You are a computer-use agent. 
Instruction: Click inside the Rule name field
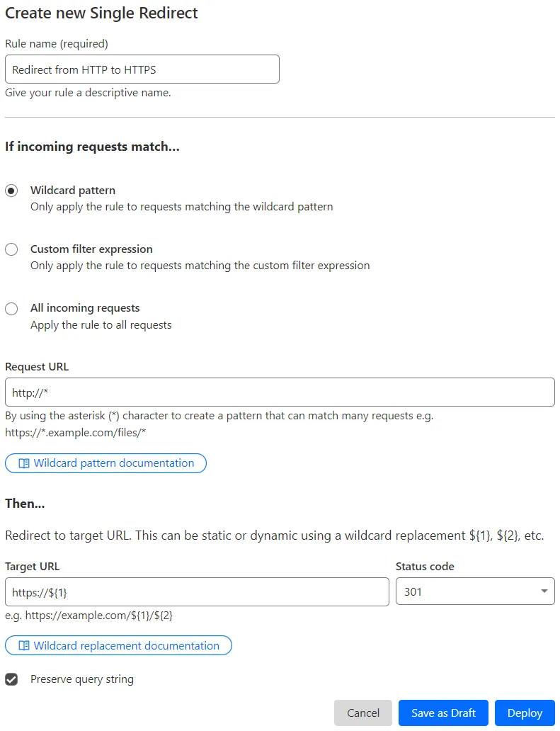[142, 69]
